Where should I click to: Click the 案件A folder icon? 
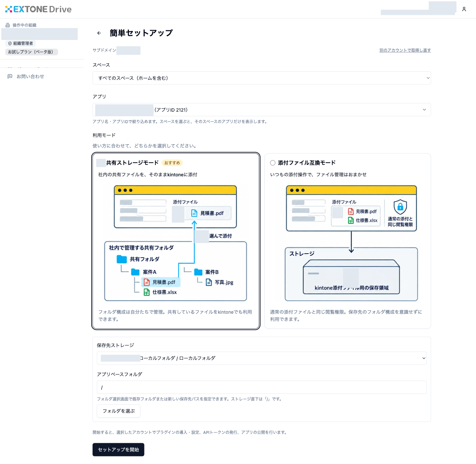(135, 272)
